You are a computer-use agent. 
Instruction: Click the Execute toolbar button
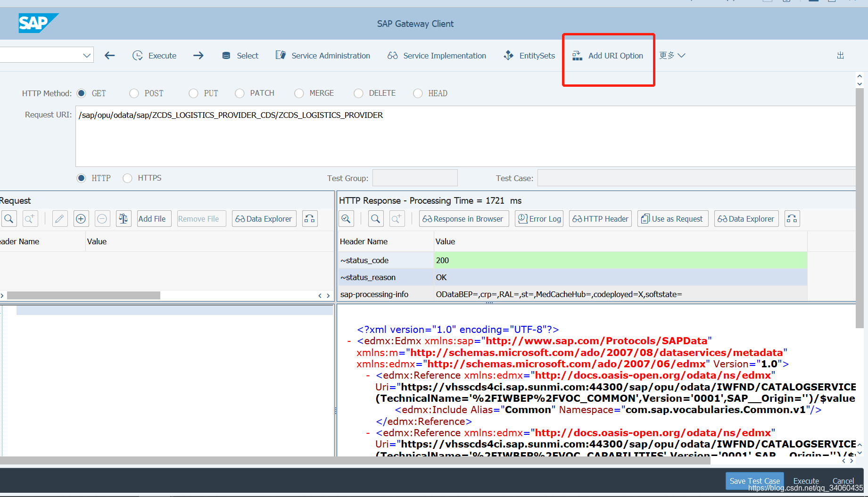tap(155, 56)
